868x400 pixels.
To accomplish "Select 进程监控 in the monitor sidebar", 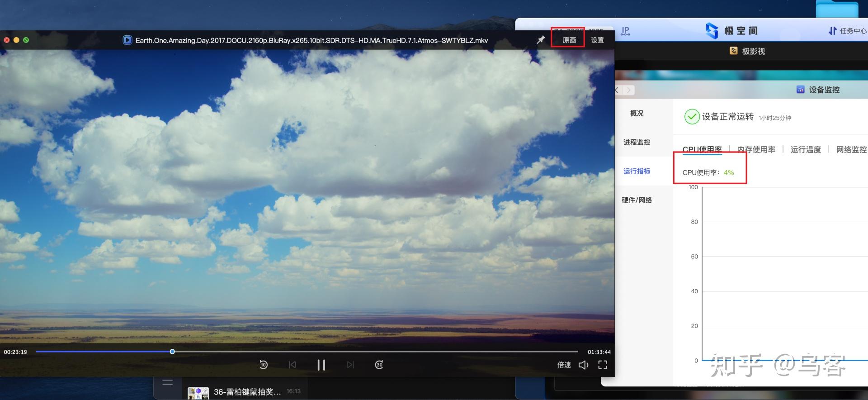I will coord(637,142).
